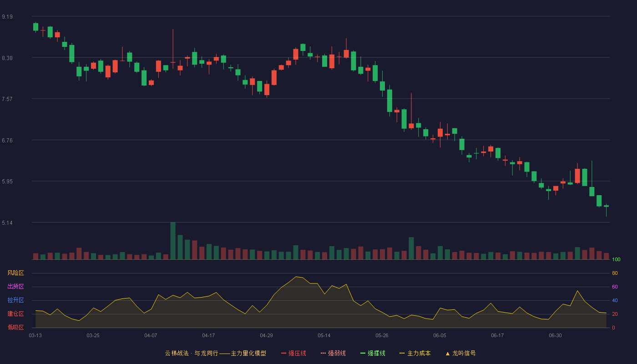
Task: Click the 9.19 price axis label
Action: click(x=7, y=17)
